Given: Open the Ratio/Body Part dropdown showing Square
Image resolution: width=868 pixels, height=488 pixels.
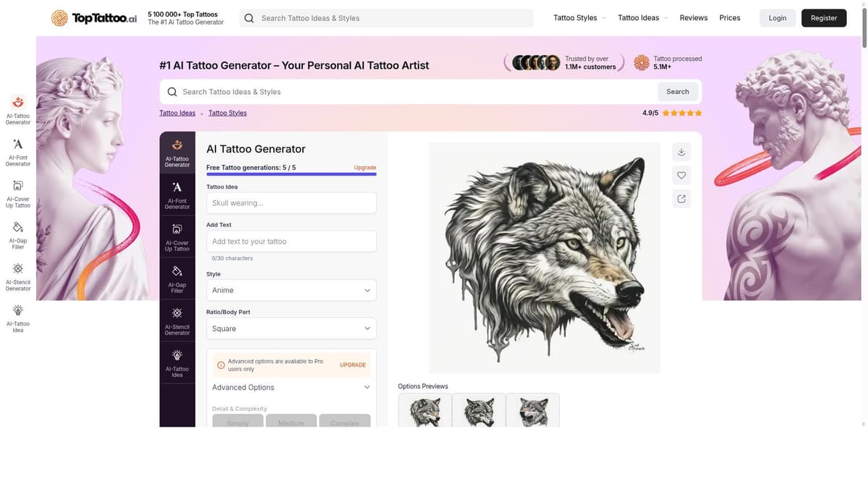Looking at the screenshot, I should [x=291, y=328].
